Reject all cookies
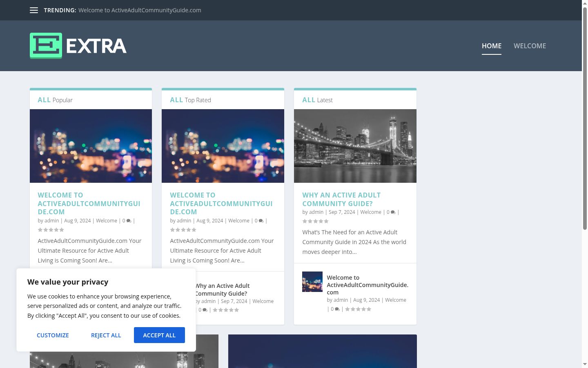This screenshot has width=588, height=368. [x=106, y=335]
